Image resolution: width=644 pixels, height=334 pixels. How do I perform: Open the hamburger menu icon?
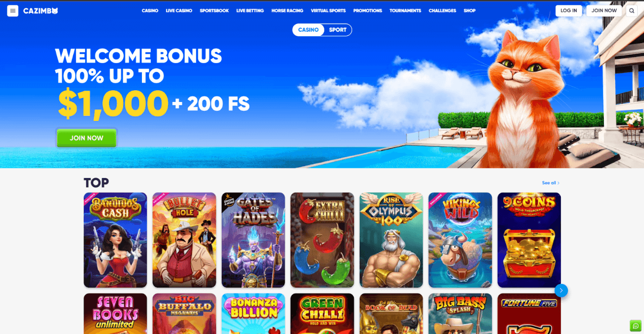coord(13,11)
